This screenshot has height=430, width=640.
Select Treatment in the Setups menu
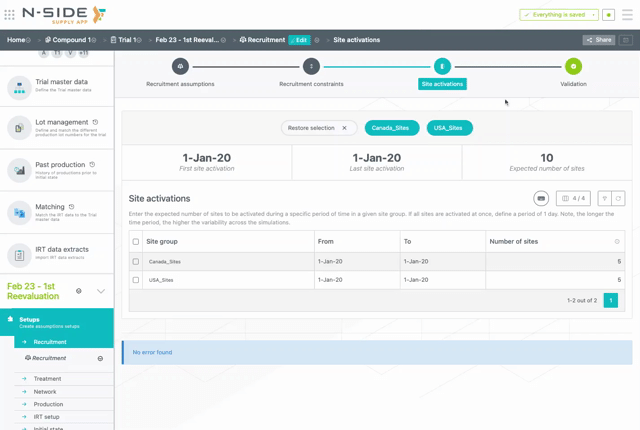tap(47, 379)
